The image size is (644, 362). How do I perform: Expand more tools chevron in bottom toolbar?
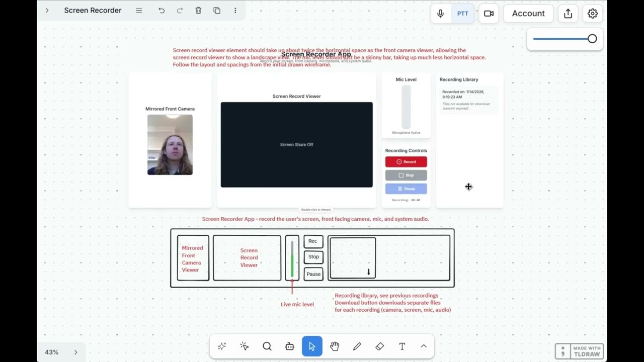tap(424, 346)
